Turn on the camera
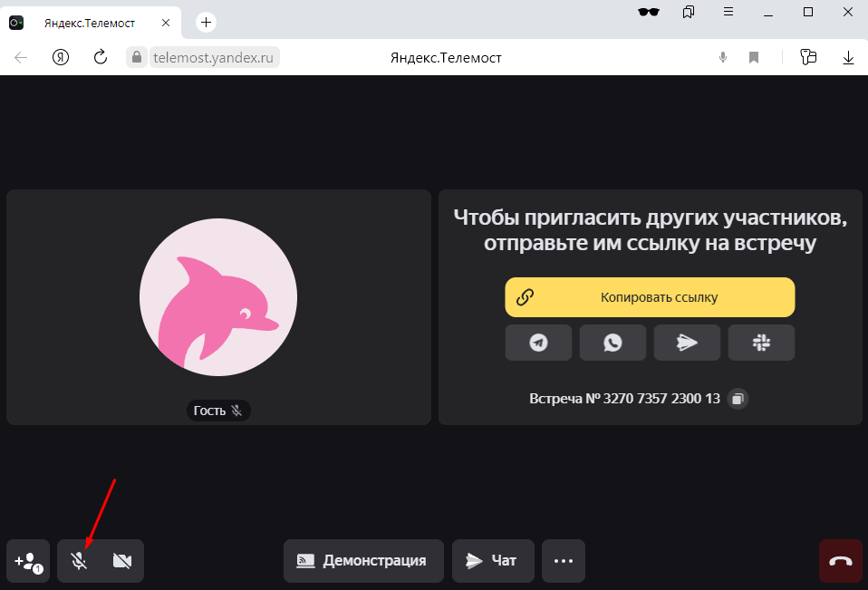868x590 pixels. [x=121, y=561]
